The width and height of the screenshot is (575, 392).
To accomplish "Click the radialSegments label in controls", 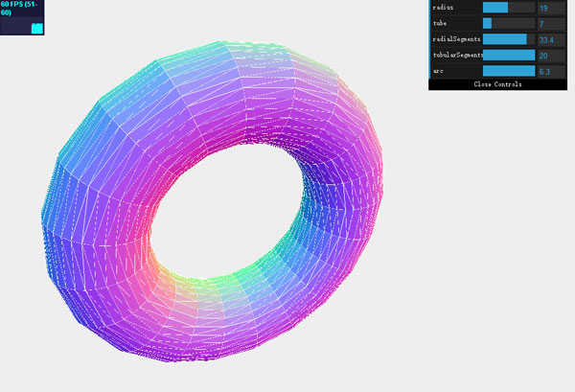I will coord(454,39).
